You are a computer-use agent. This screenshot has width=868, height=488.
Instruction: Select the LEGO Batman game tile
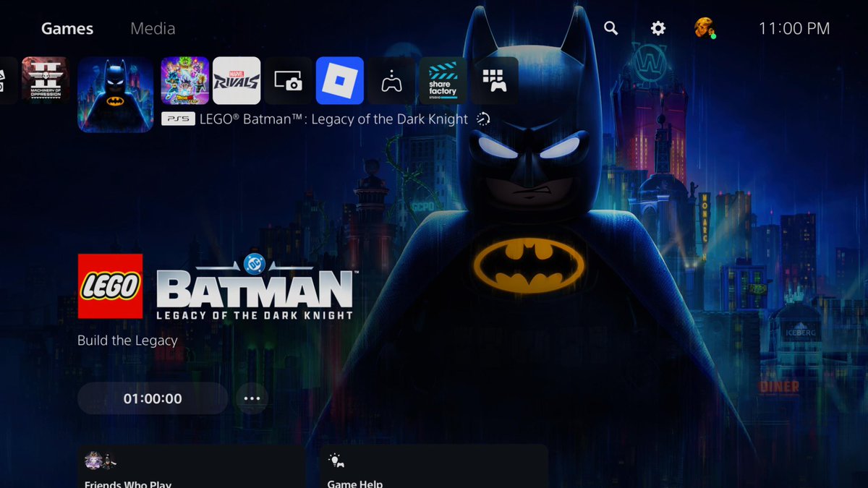coord(116,95)
